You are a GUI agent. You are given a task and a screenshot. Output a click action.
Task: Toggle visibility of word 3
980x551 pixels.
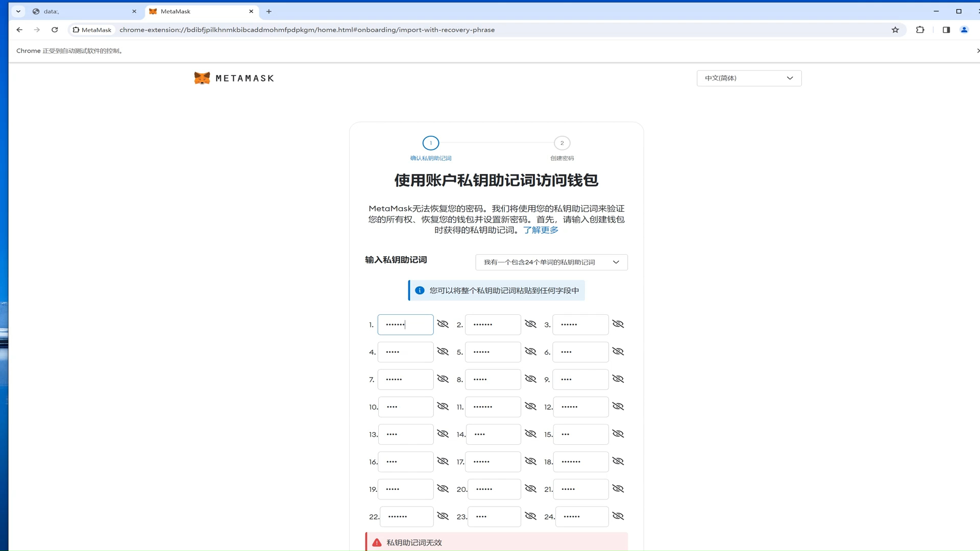click(x=618, y=324)
